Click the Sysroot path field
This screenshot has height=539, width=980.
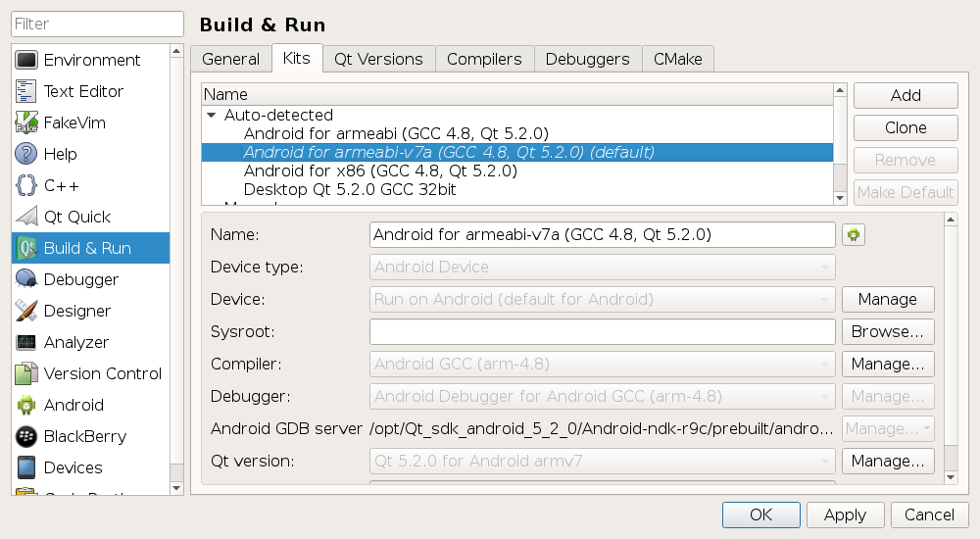[x=603, y=332]
